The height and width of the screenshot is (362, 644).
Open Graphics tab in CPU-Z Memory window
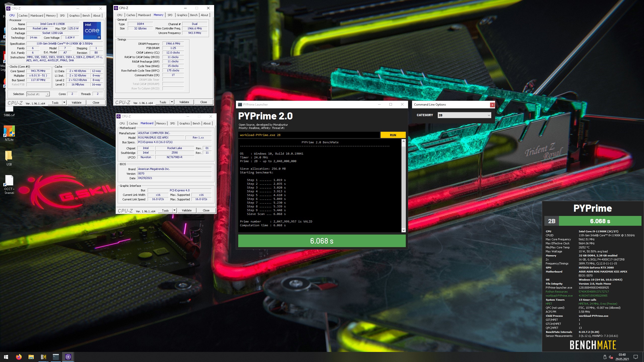[x=182, y=15]
